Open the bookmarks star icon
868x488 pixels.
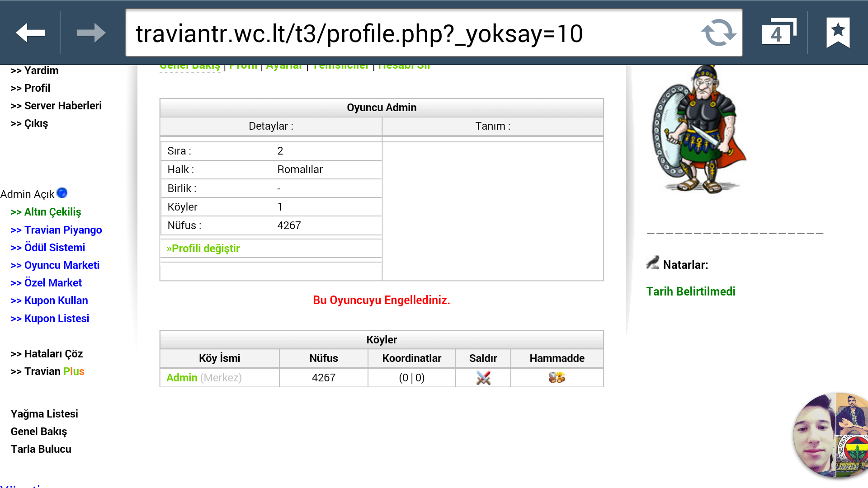coord(838,33)
